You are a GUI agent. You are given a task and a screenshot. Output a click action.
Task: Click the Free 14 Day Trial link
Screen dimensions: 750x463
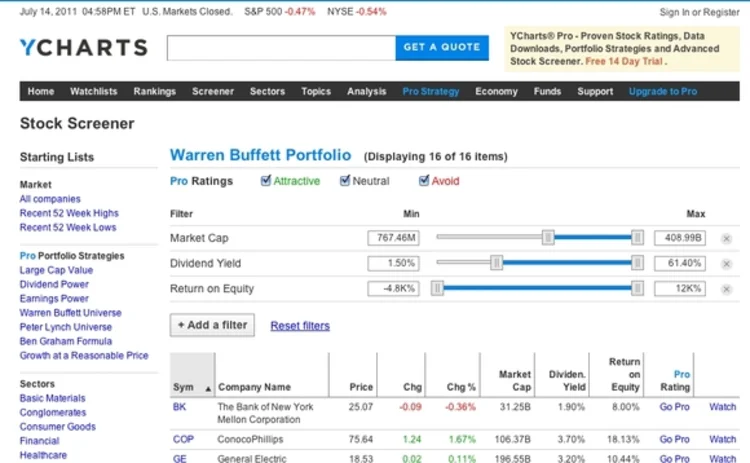click(624, 61)
